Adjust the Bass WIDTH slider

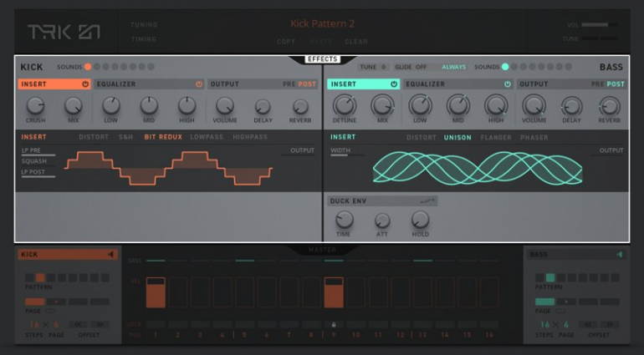click(347, 155)
